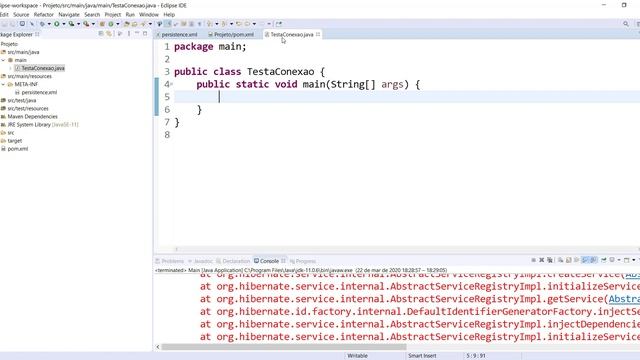Close the TestaConexao.java editor tab
This screenshot has height=360, width=640.
click(x=318, y=34)
